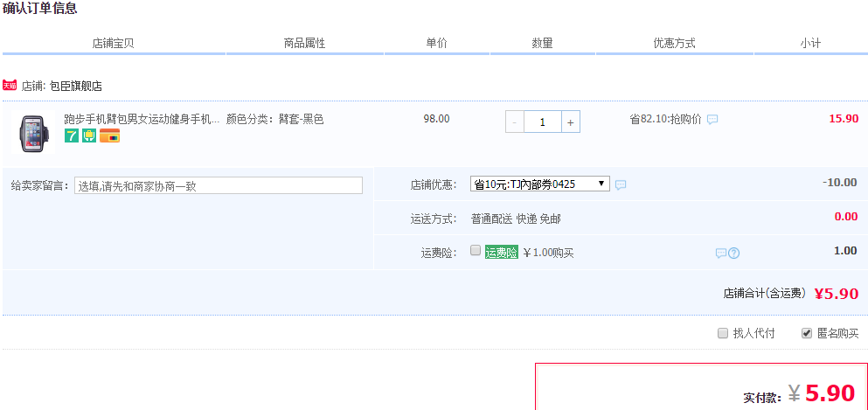Click the 数量 column header
This screenshot has width=868, height=410.
[x=542, y=43]
